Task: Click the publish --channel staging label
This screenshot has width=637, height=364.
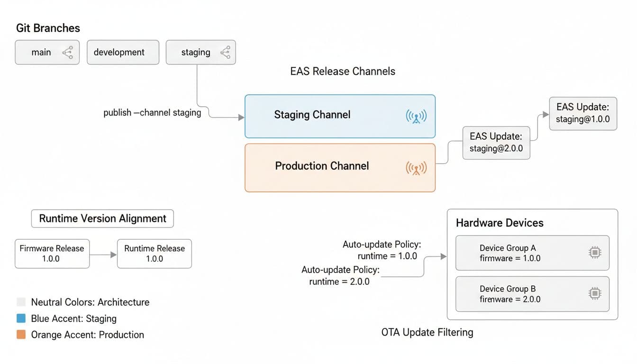Action: tap(152, 113)
